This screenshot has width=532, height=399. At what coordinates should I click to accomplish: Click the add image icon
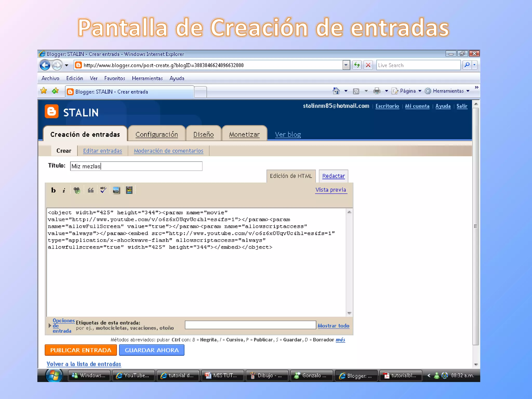(x=116, y=190)
